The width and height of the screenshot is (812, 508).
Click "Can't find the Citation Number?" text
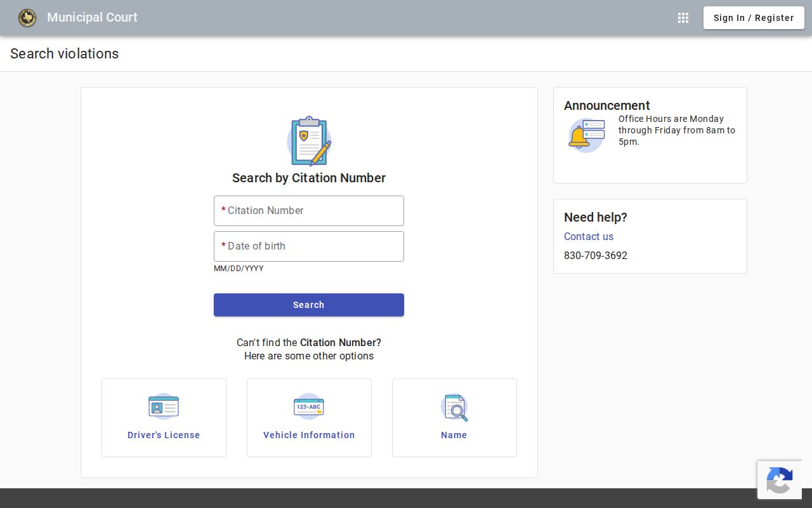309,342
